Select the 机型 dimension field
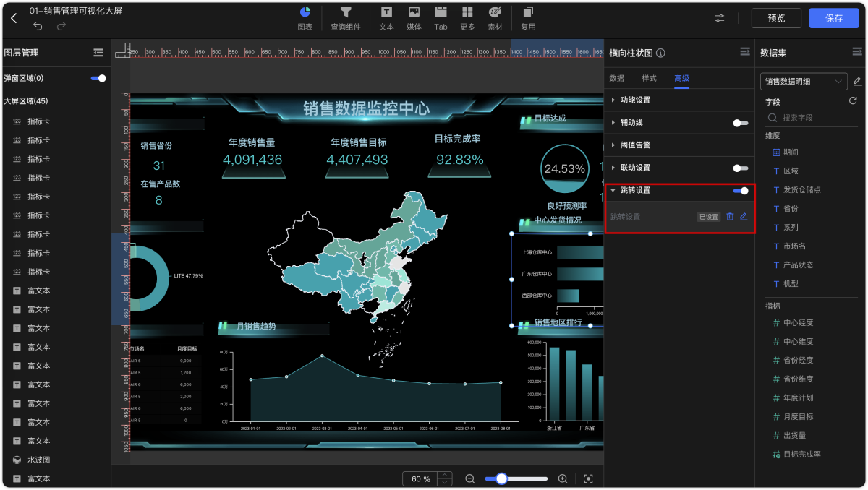 pyautogui.click(x=791, y=283)
